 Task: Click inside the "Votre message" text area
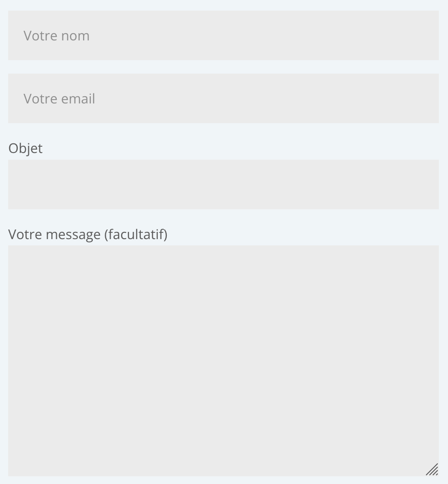(223, 360)
